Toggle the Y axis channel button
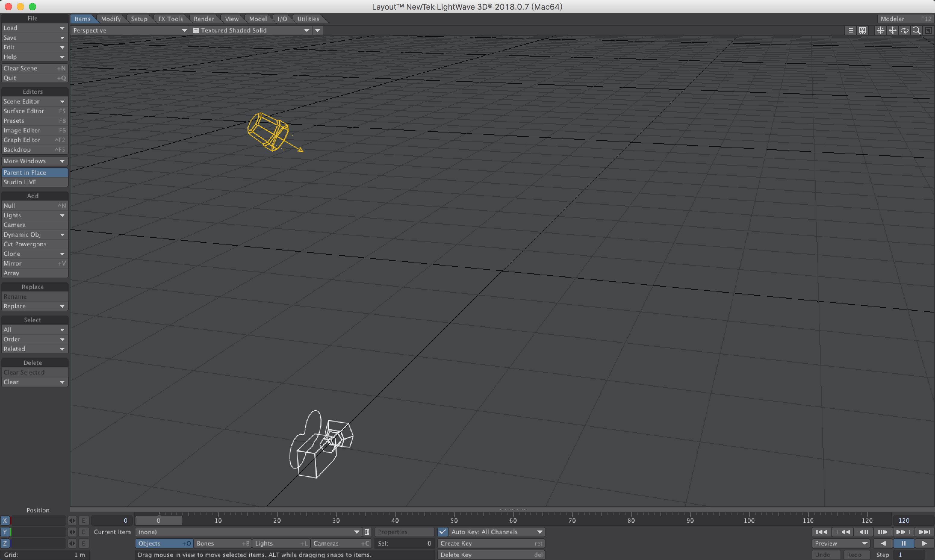Viewport: 935px width, 560px height. pyautogui.click(x=5, y=532)
